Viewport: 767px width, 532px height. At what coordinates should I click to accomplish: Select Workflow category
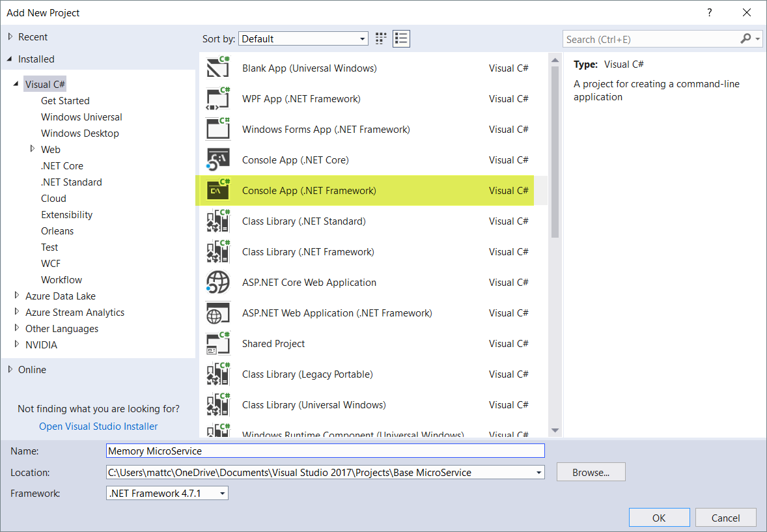pos(62,279)
